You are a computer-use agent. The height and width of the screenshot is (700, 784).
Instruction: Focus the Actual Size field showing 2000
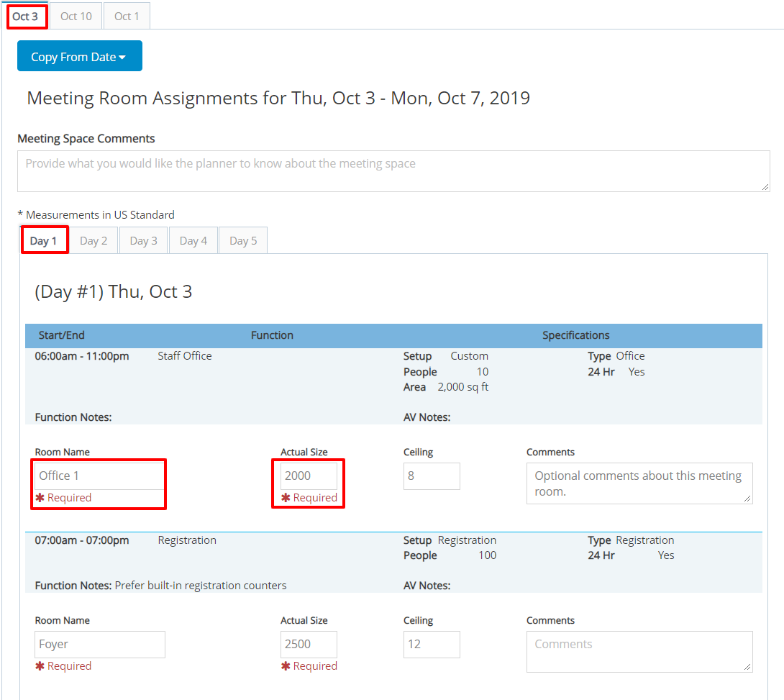point(308,476)
